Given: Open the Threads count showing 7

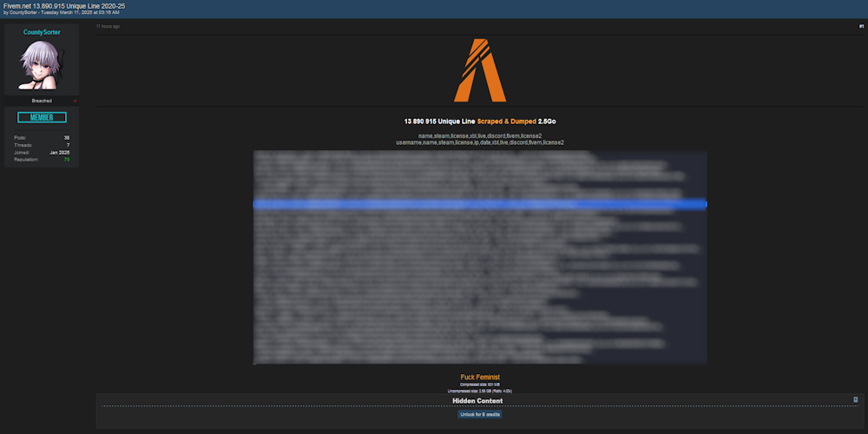Looking at the screenshot, I should click(x=68, y=145).
